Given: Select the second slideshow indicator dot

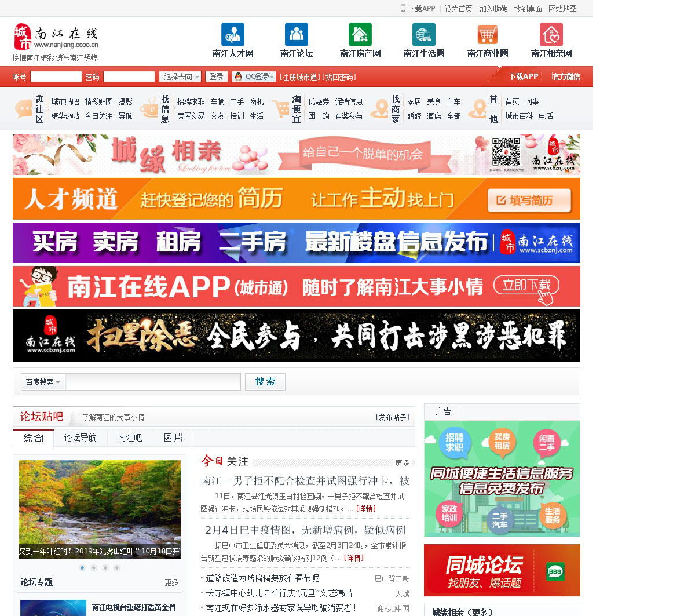Looking at the screenshot, I should [94, 568].
